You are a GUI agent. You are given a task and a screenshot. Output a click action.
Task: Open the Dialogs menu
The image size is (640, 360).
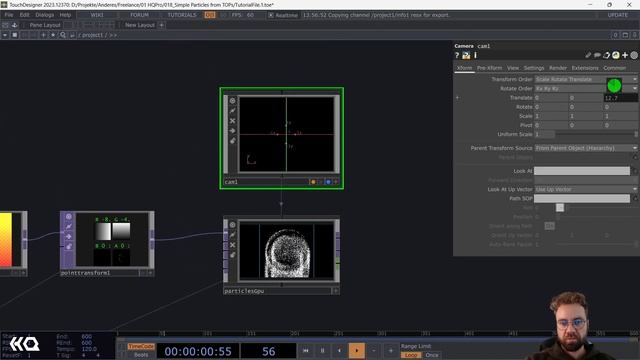click(44, 15)
